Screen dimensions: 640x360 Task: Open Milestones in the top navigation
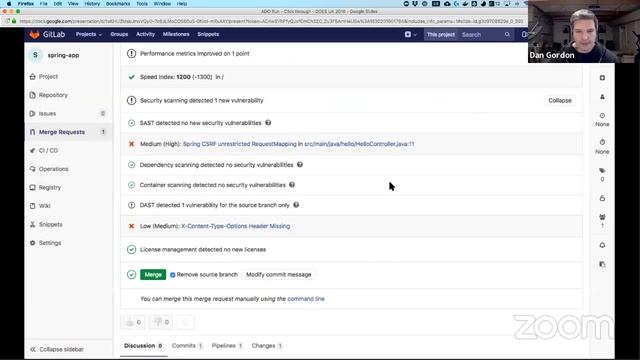point(176,34)
